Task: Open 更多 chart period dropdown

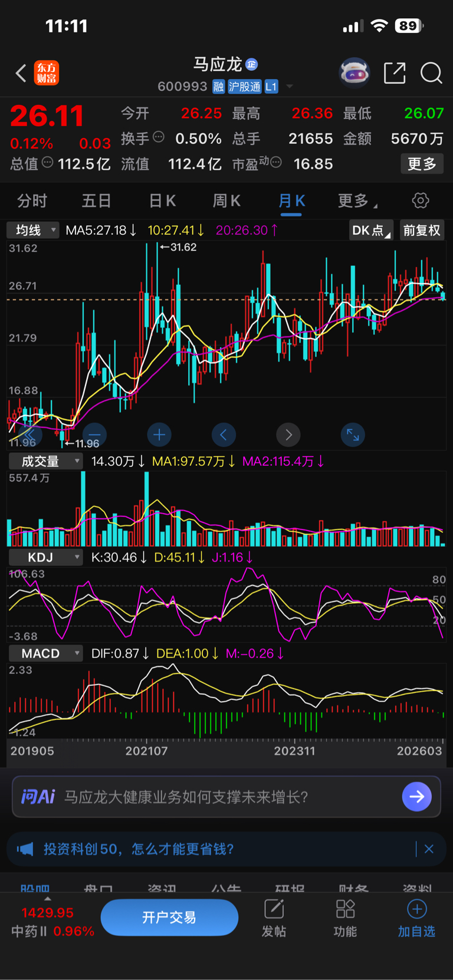Action: coord(357,201)
